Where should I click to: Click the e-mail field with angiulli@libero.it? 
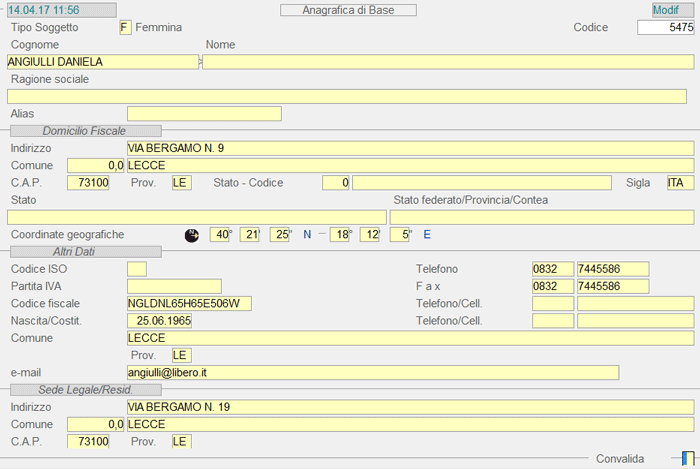click(373, 373)
